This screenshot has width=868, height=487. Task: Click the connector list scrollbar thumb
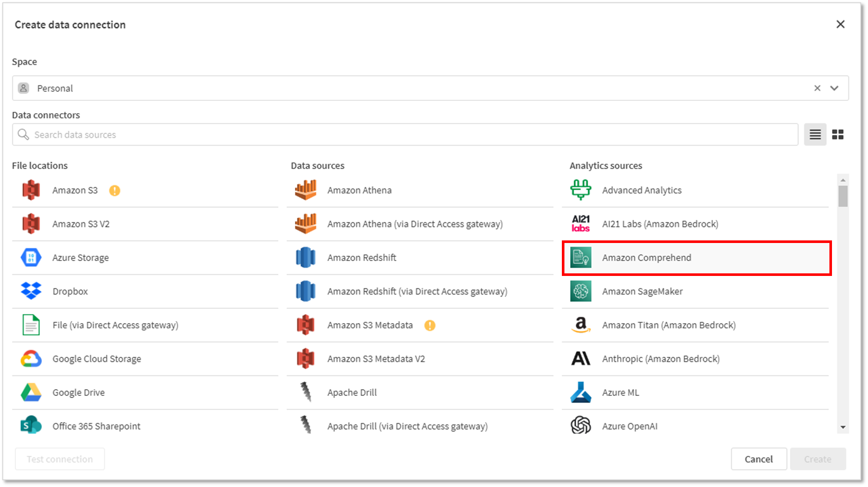click(843, 197)
